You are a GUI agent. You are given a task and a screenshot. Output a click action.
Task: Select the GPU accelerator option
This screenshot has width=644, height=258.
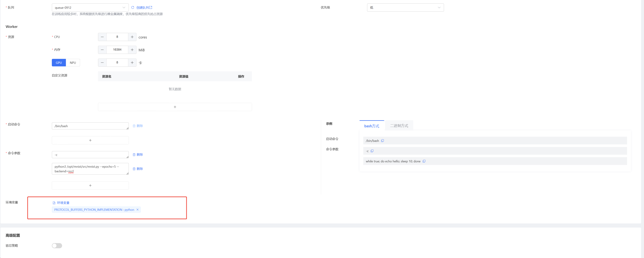point(59,63)
